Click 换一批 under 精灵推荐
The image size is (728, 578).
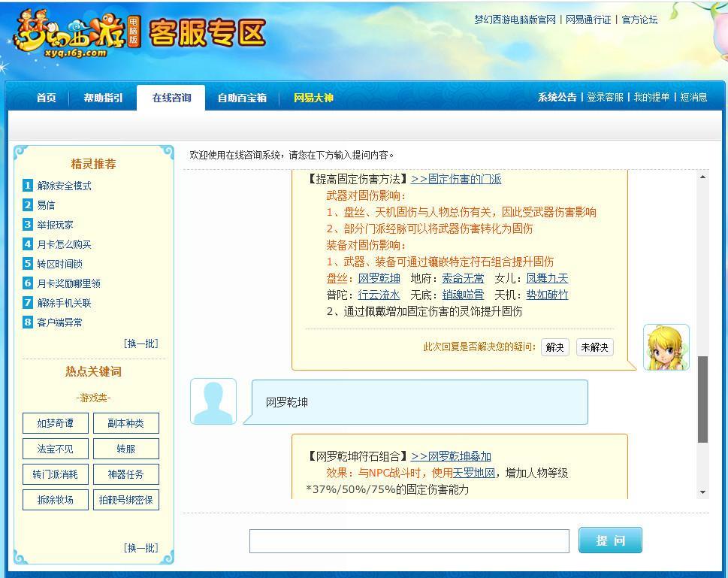pos(141,343)
